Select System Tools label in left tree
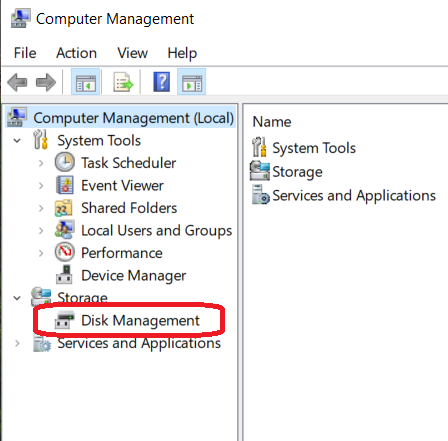Viewport: 448px width, 441px height. (99, 141)
